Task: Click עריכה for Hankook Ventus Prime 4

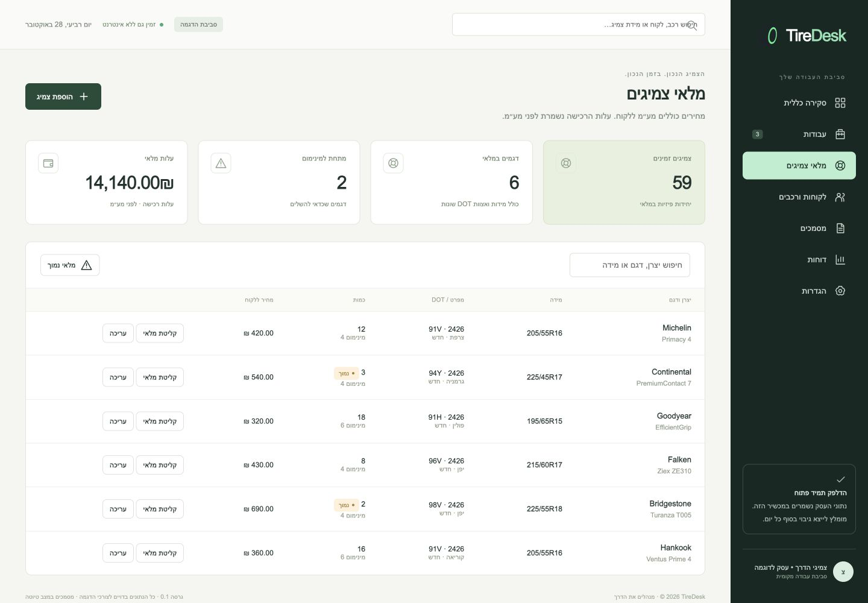Action: 118,553
